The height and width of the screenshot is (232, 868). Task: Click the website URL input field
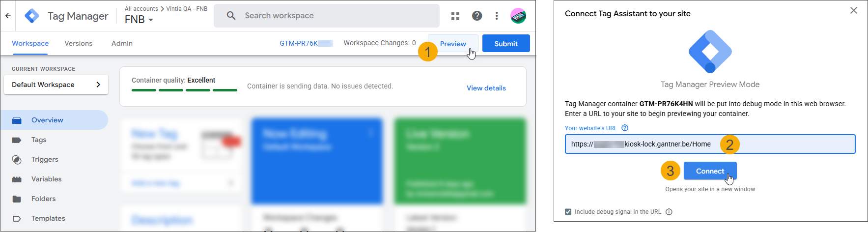(786, 144)
